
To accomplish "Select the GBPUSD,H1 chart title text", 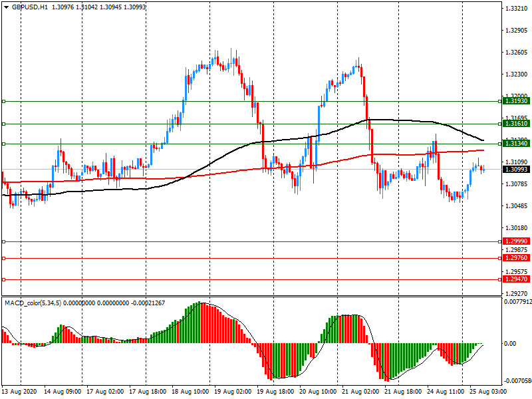I will tap(30, 7).
